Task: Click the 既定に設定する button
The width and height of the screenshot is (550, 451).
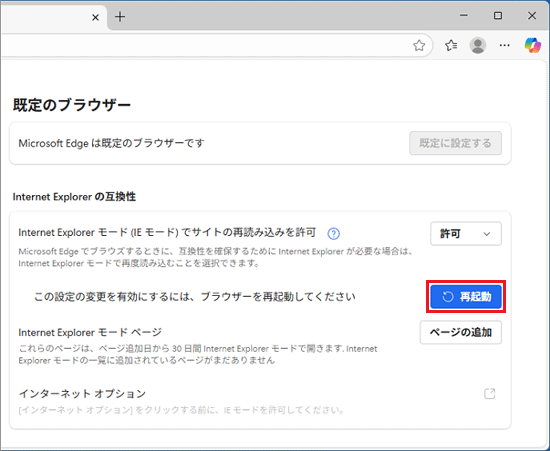Action: pos(455,143)
